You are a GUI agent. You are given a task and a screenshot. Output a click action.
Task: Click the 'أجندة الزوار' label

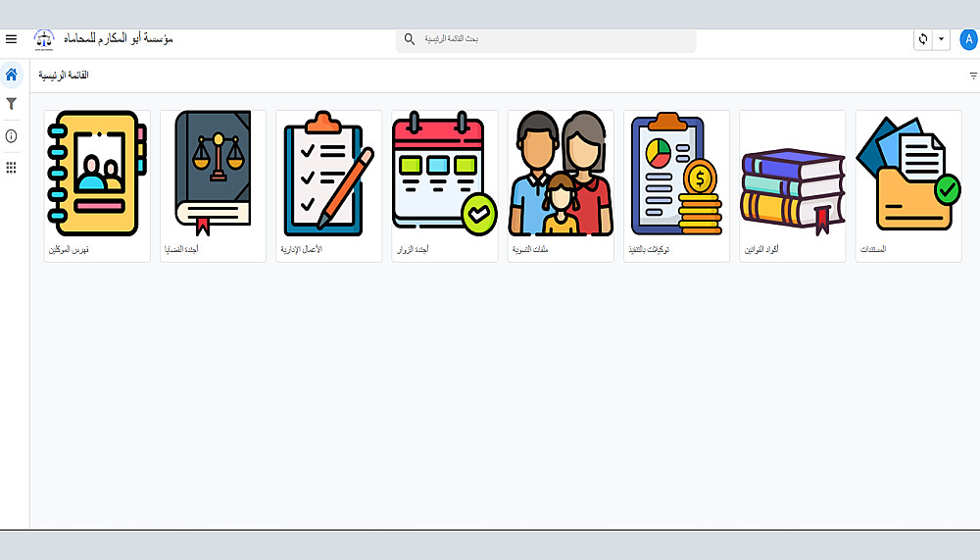pyautogui.click(x=413, y=249)
